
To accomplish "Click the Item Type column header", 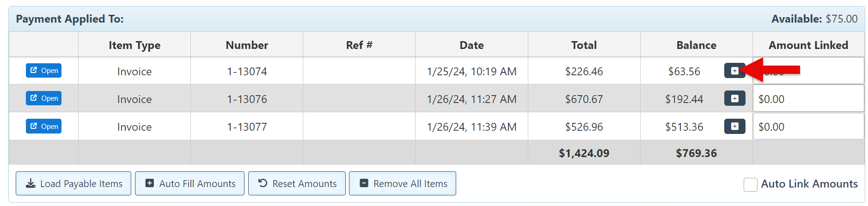I will click(x=134, y=45).
